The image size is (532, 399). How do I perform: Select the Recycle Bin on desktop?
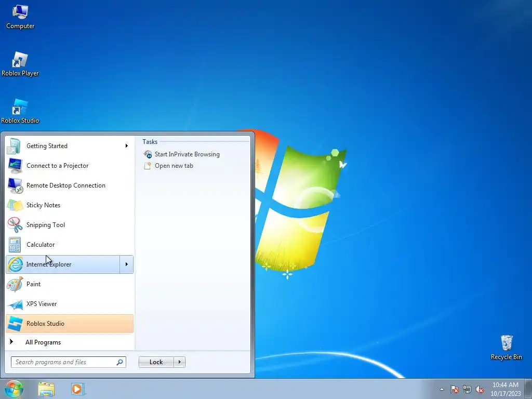(x=506, y=348)
